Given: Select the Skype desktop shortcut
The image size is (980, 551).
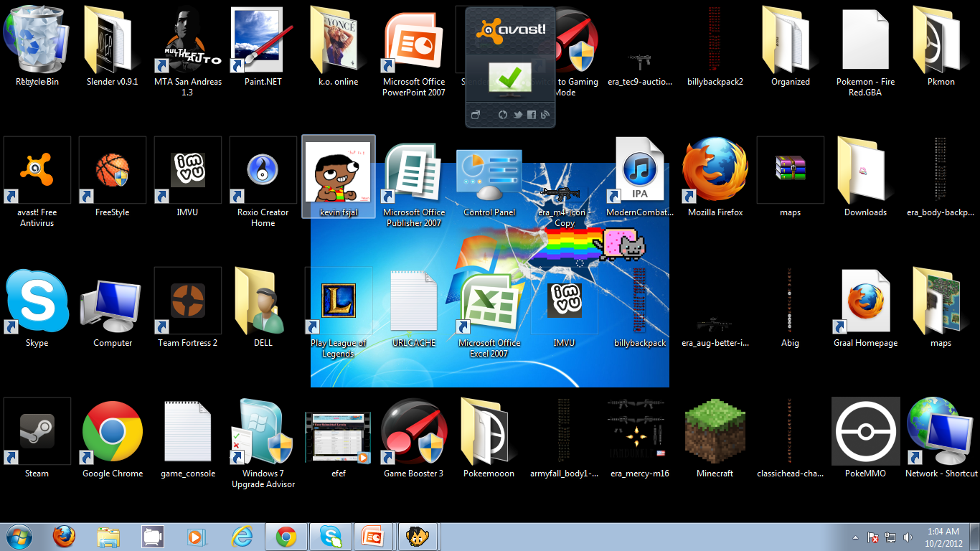Looking at the screenshot, I should coord(37,301).
